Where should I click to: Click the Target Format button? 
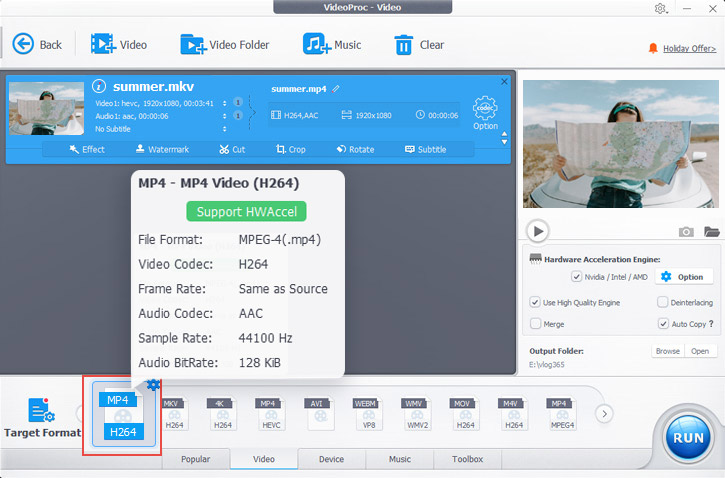click(x=42, y=417)
